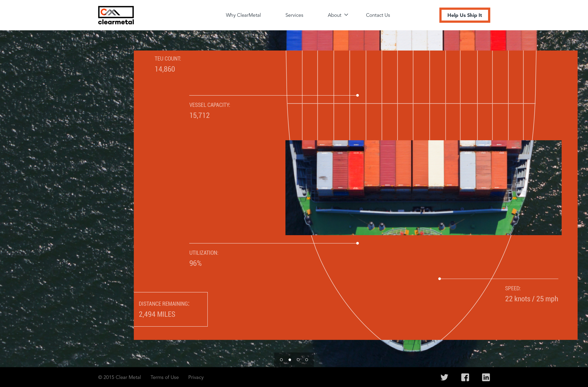
Task: Open the Privacy link in footer
Action: point(196,377)
